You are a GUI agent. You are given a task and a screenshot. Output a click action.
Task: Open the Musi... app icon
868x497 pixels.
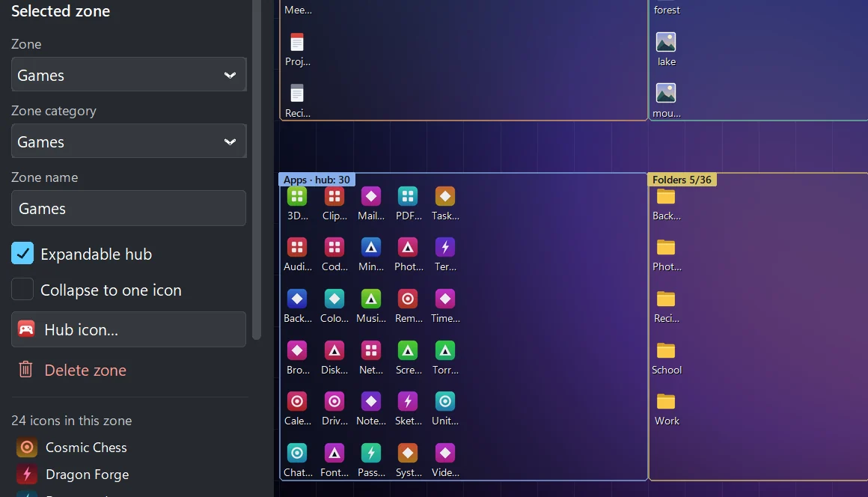pos(371,299)
